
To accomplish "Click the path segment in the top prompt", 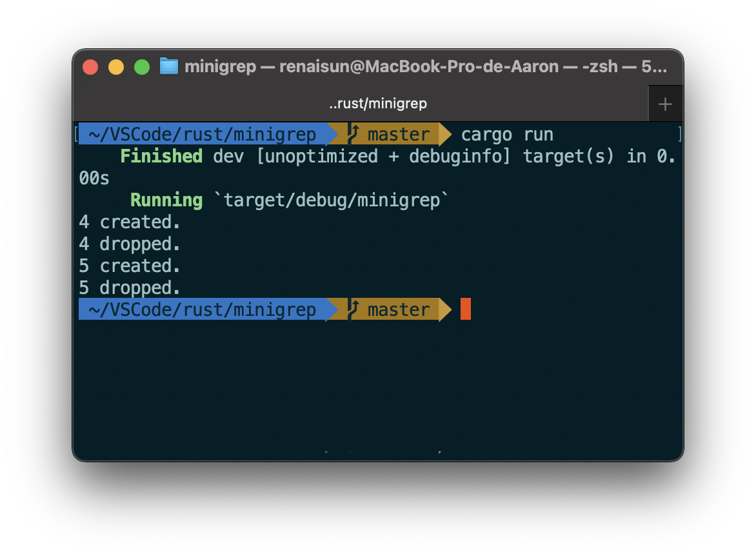I will [x=203, y=134].
